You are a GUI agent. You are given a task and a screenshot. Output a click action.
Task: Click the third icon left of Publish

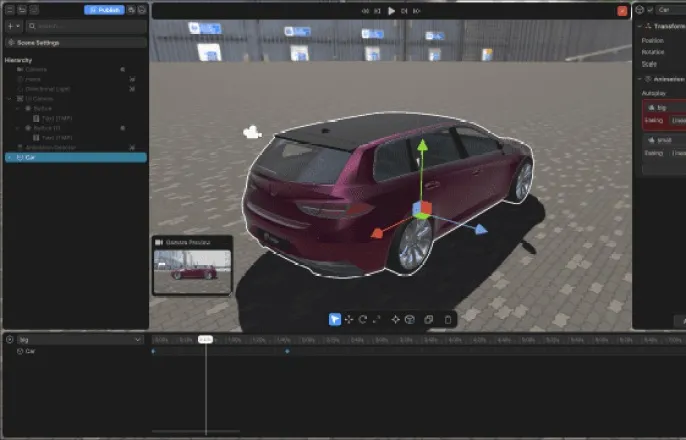(x=34, y=10)
